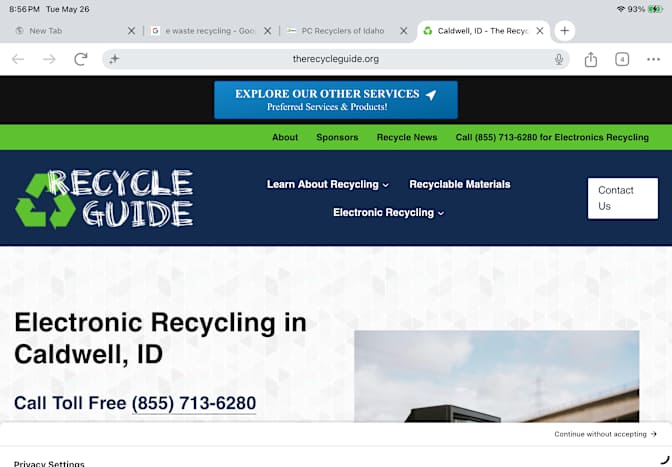
Task: Click the Explore Our Other Services banner
Action: pyautogui.click(x=336, y=100)
